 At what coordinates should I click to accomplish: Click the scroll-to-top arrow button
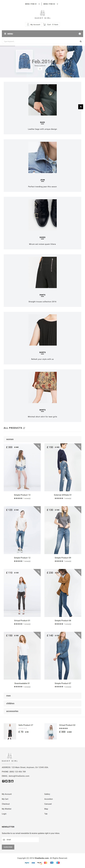(81, 107)
